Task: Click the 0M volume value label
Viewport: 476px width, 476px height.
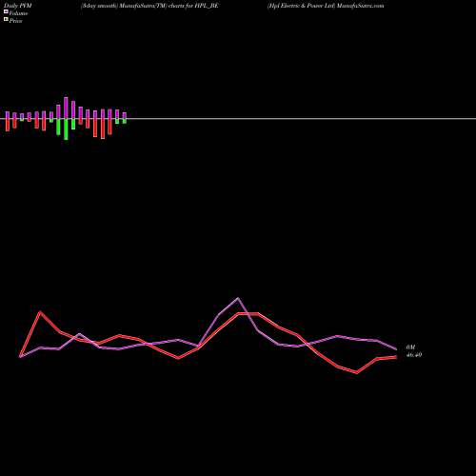Action: (410, 347)
